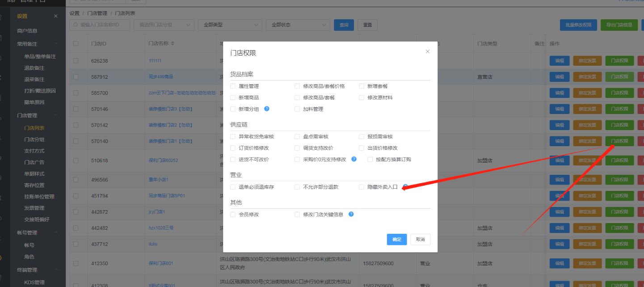Open the help tooltip beside 修改门店关键信息
The height and width of the screenshot is (287, 644).
pyautogui.click(x=351, y=214)
